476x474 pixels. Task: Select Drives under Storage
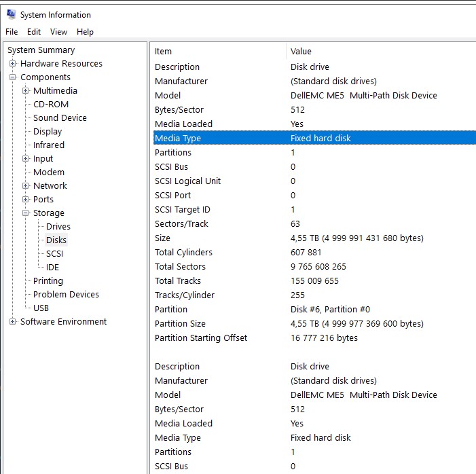click(58, 227)
